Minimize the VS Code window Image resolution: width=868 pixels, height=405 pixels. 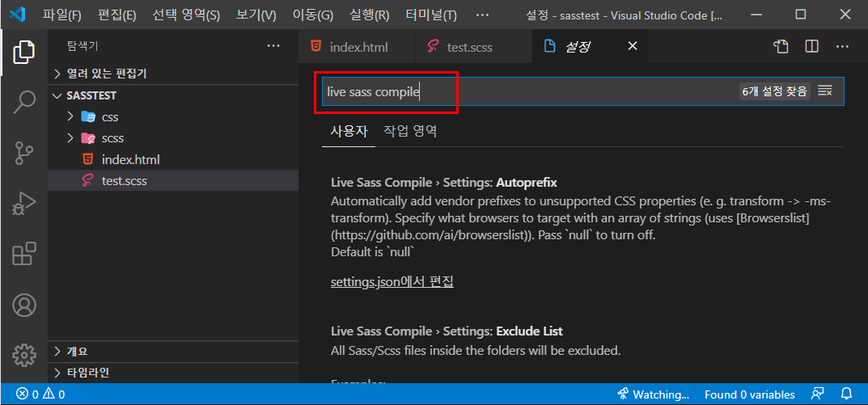(756, 15)
